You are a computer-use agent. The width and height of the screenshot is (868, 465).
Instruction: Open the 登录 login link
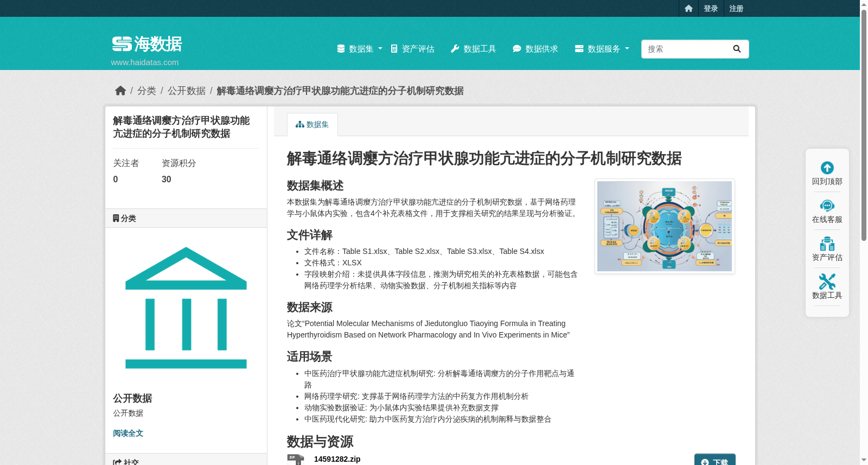click(x=711, y=8)
